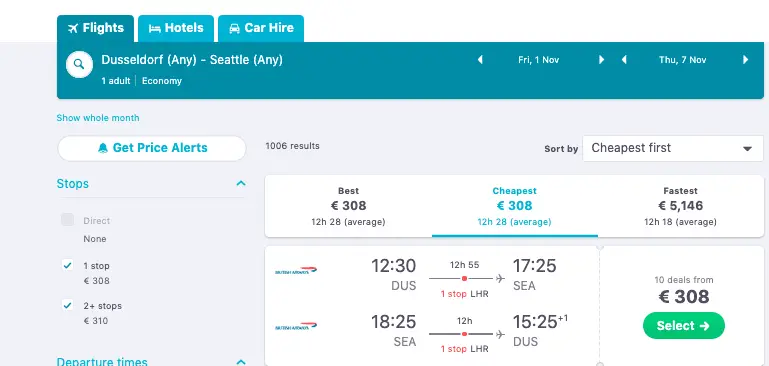The width and height of the screenshot is (769, 366).
Task: Select the € 308 flight deal
Action: coord(684,326)
